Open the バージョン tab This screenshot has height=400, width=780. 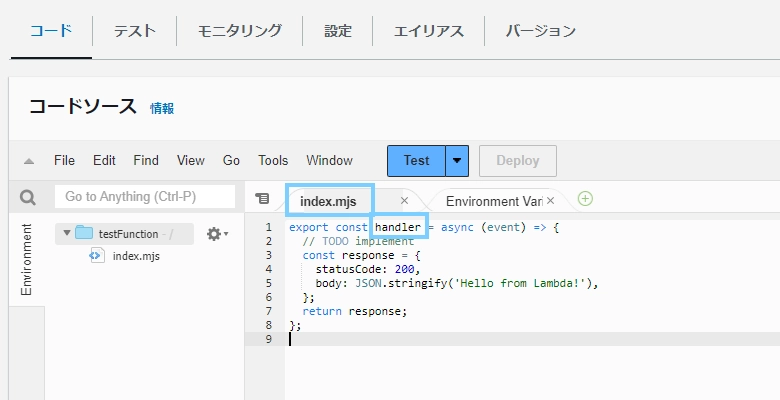[540, 31]
